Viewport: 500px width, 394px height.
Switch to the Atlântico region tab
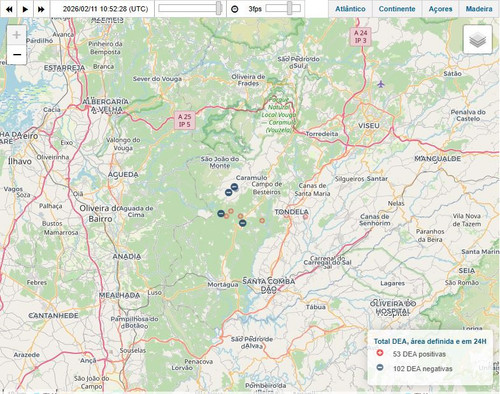[350, 9]
